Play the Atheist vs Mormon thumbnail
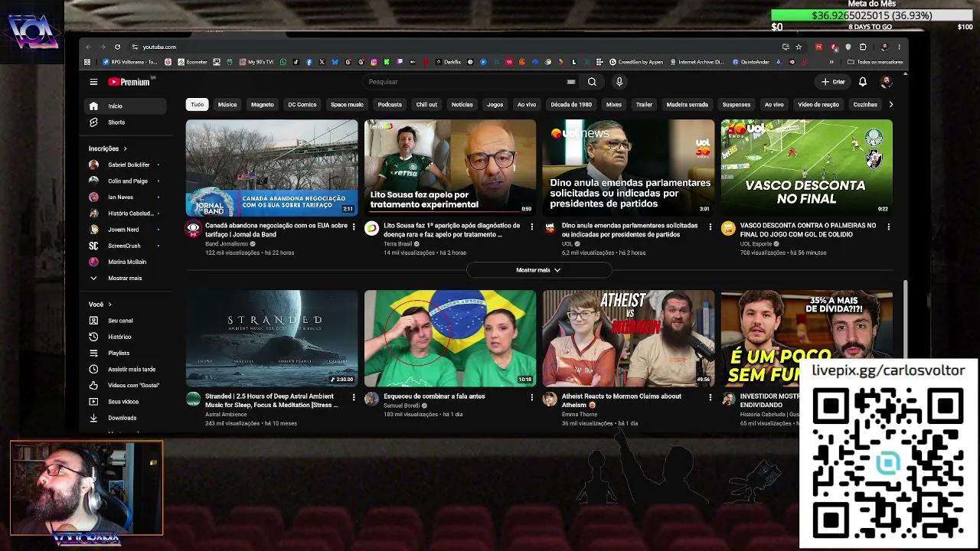 coord(629,338)
